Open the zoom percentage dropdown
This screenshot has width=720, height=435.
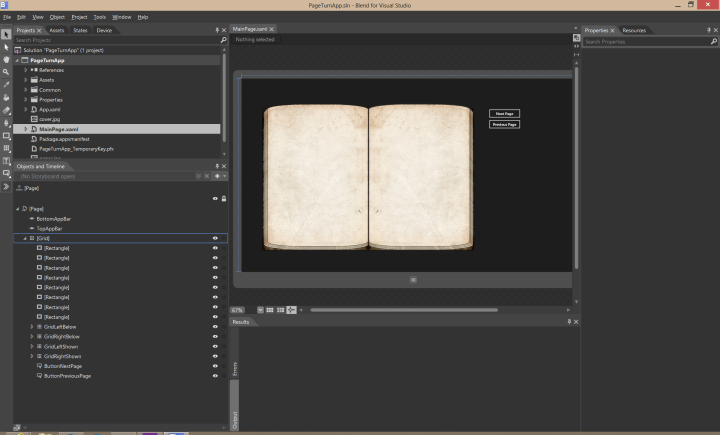coord(260,310)
